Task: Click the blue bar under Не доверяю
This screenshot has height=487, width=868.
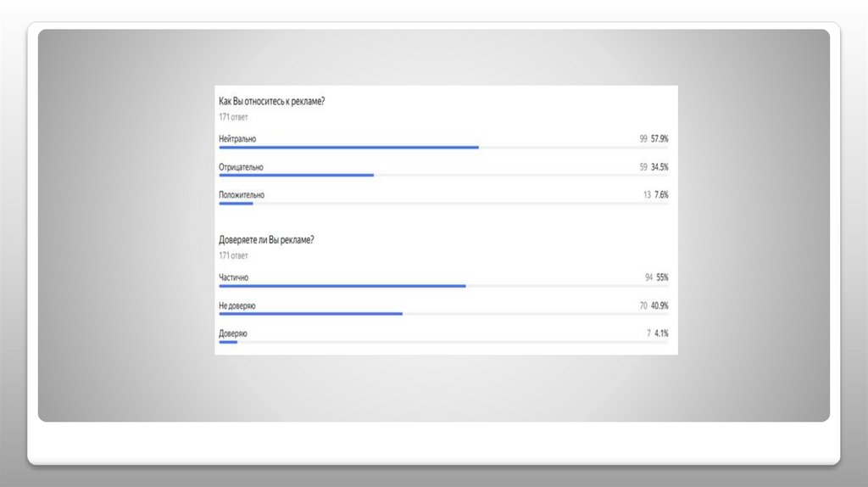Action: 310,314
